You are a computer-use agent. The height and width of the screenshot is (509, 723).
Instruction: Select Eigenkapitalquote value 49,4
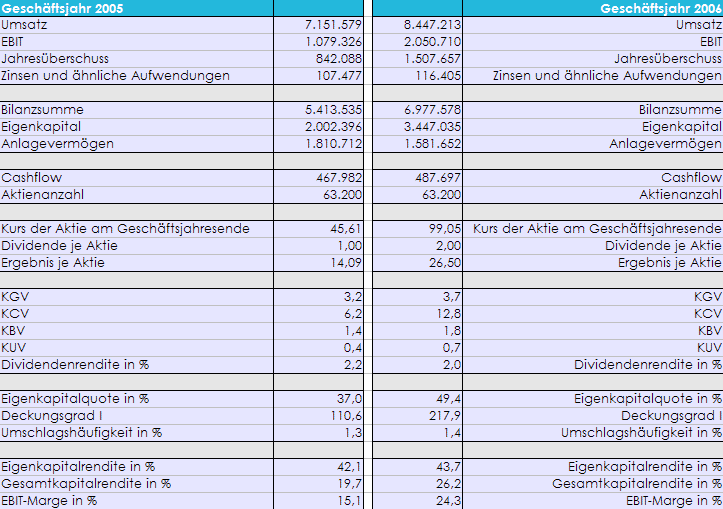click(449, 399)
